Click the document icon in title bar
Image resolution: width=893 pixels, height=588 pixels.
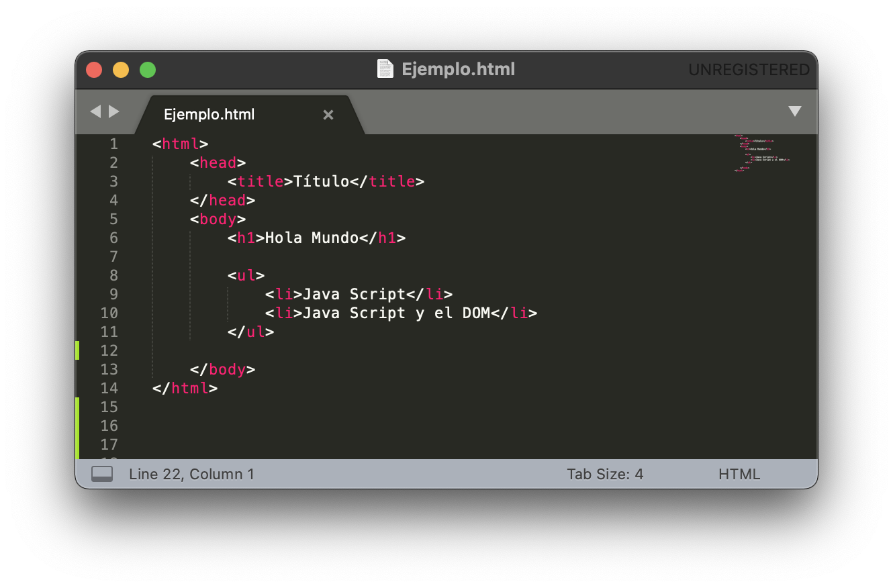click(x=385, y=69)
